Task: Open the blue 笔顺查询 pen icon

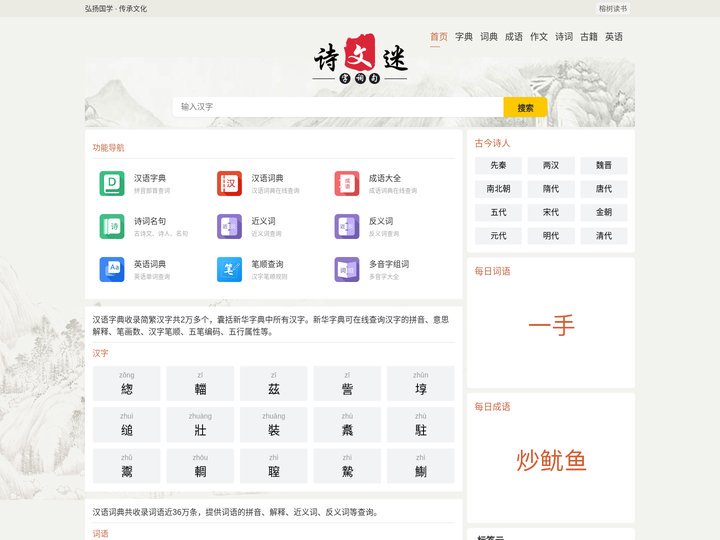Action: coord(229,270)
